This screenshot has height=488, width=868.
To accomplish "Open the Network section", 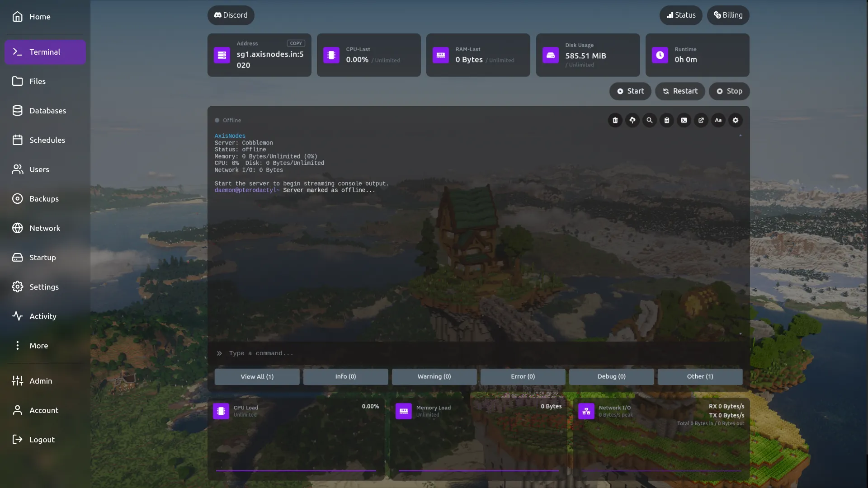I will click(45, 228).
